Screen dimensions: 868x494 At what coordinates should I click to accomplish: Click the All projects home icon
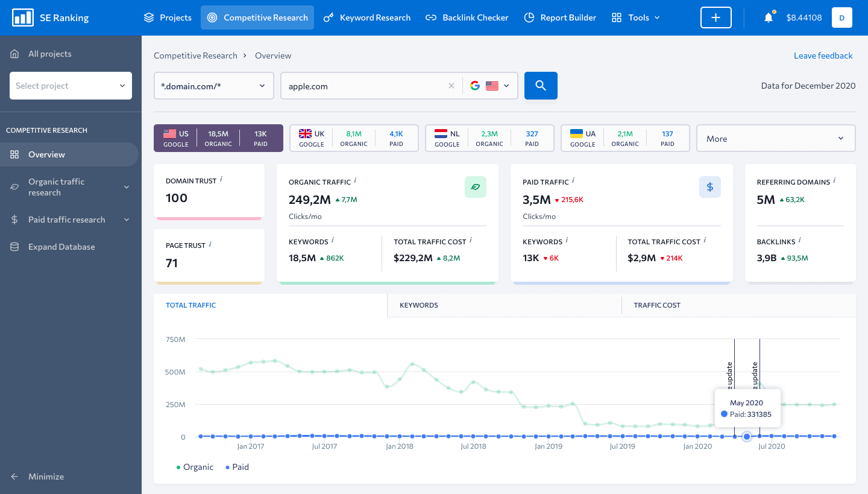pyautogui.click(x=14, y=54)
